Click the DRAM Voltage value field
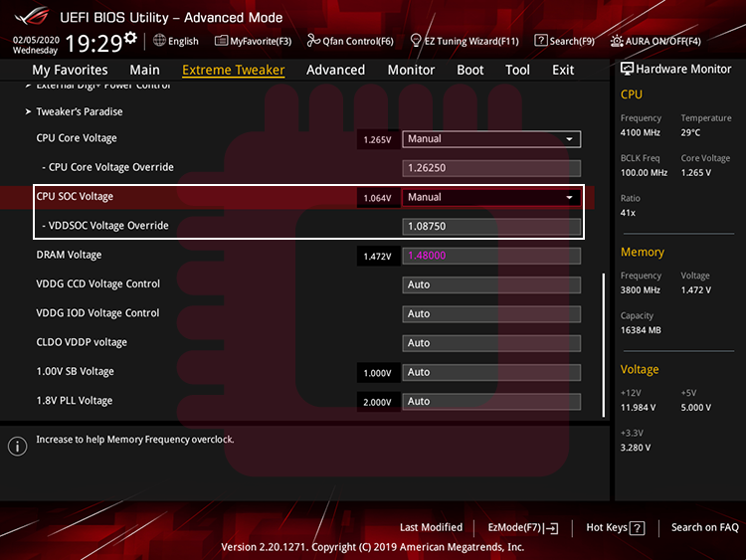746x560 pixels. pos(491,256)
